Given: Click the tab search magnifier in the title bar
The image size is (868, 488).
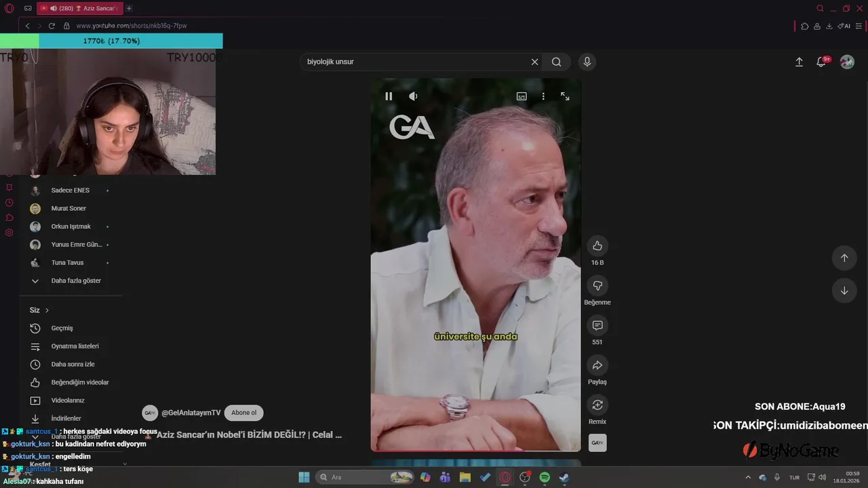Looking at the screenshot, I should (821, 8).
